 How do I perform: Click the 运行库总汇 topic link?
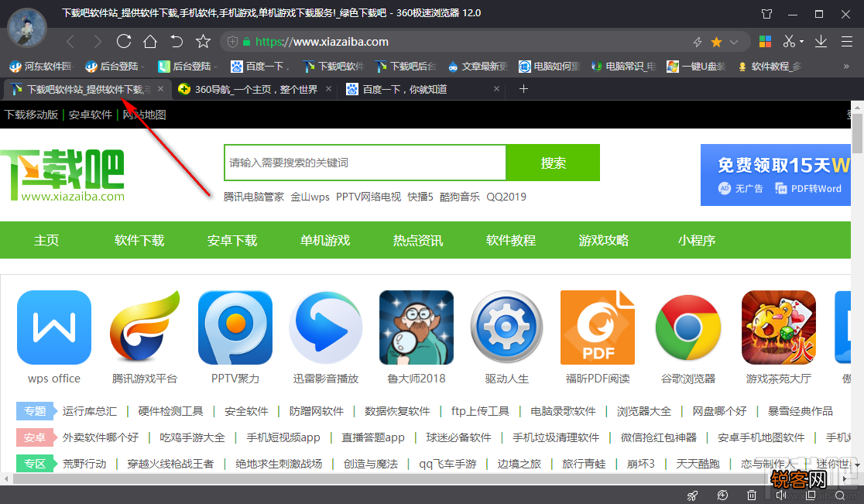[x=89, y=411]
